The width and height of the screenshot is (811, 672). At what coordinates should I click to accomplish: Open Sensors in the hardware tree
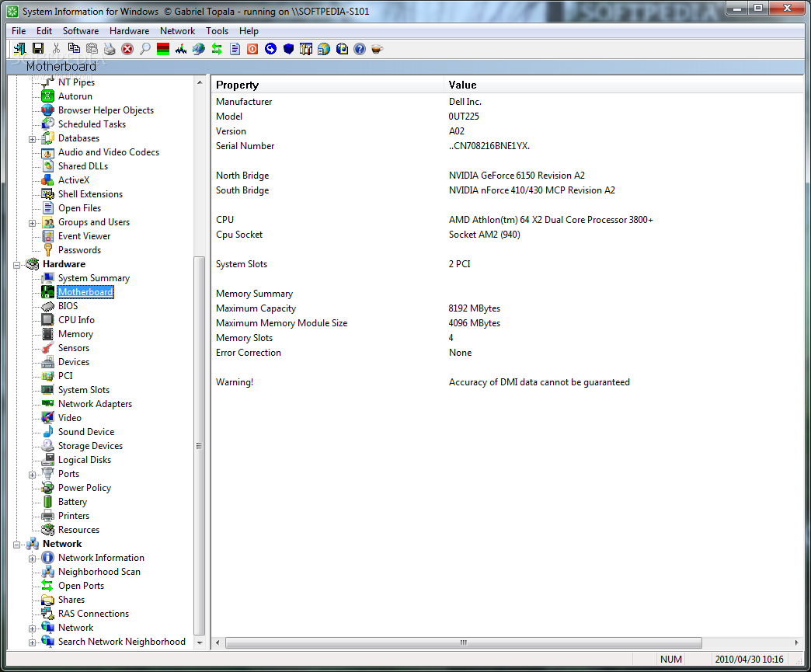coord(74,347)
